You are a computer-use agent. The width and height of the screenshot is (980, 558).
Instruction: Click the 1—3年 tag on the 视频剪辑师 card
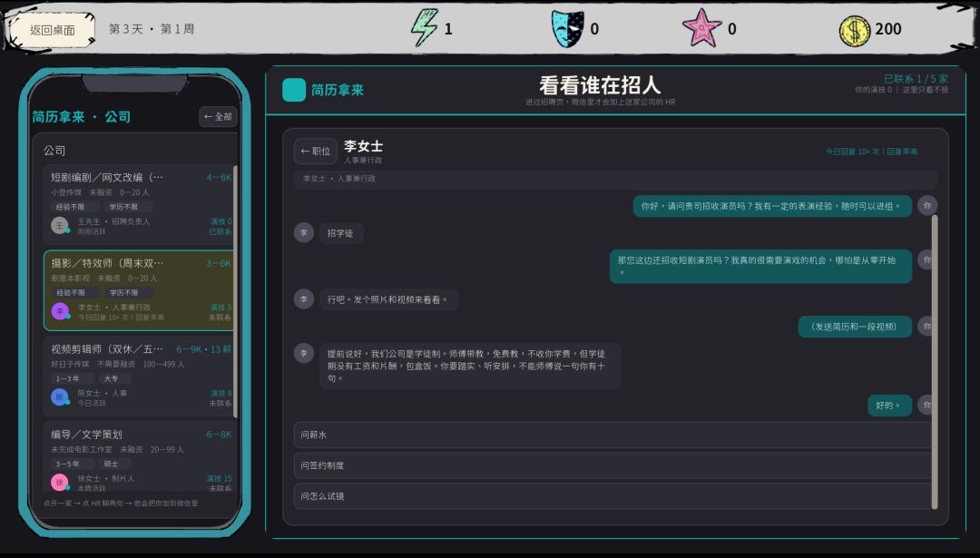[72, 378]
